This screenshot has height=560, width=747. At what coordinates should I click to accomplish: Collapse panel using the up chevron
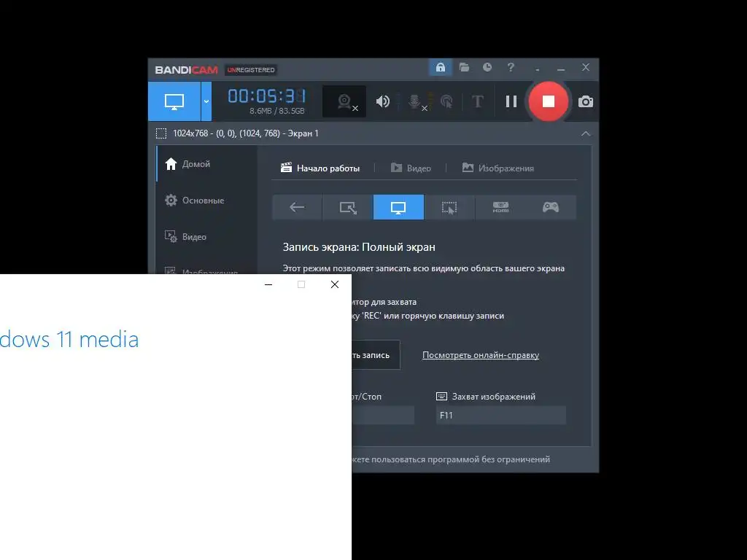point(586,134)
